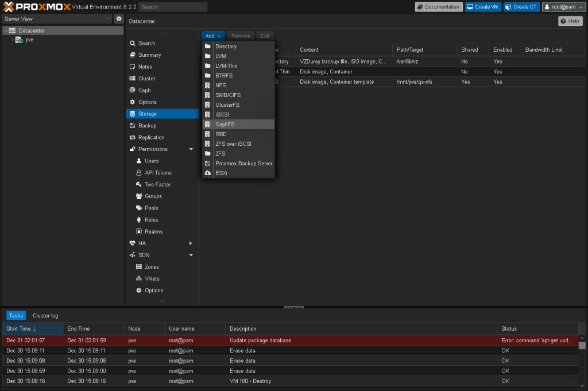Expand the pve node in tree

click(x=13, y=40)
